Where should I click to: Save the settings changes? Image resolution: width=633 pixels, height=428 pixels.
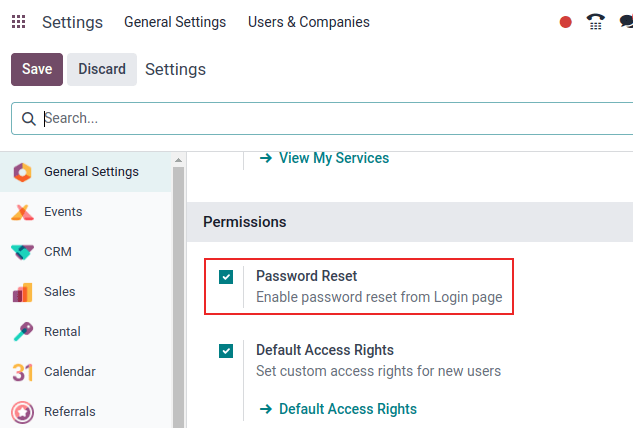(x=37, y=69)
